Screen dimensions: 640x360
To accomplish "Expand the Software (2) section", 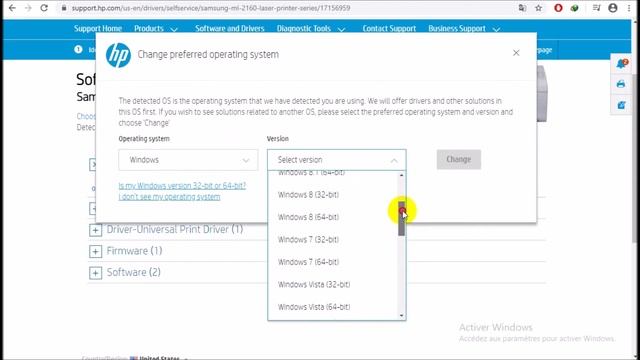I will (96, 273).
